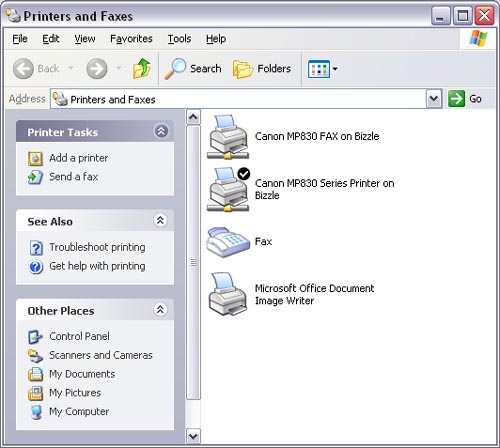
Task: Click the Up folder toolbar icon
Action: pos(142,68)
